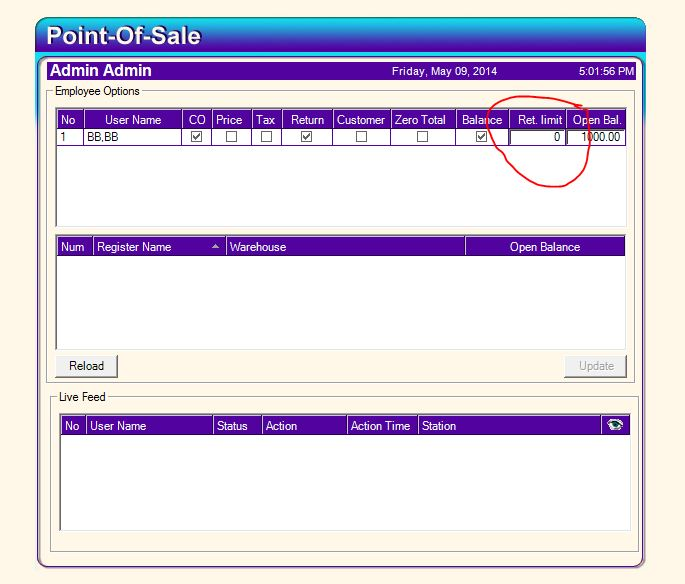Uncheck the Balance checkbox for BB,BB
Viewport: 685px width, 584px height.
pyautogui.click(x=482, y=137)
